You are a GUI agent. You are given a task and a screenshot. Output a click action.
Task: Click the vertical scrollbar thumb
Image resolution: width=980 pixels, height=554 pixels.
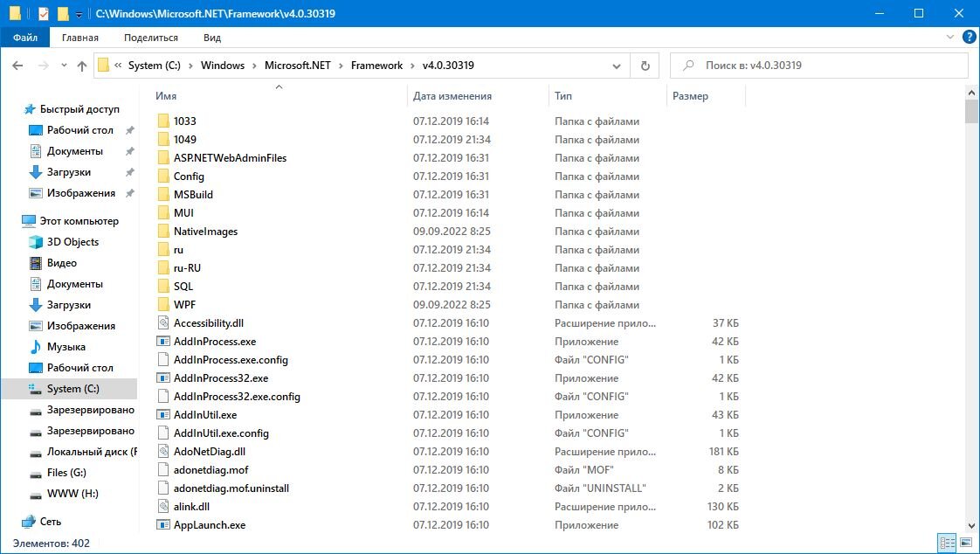click(x=971, y=112)
